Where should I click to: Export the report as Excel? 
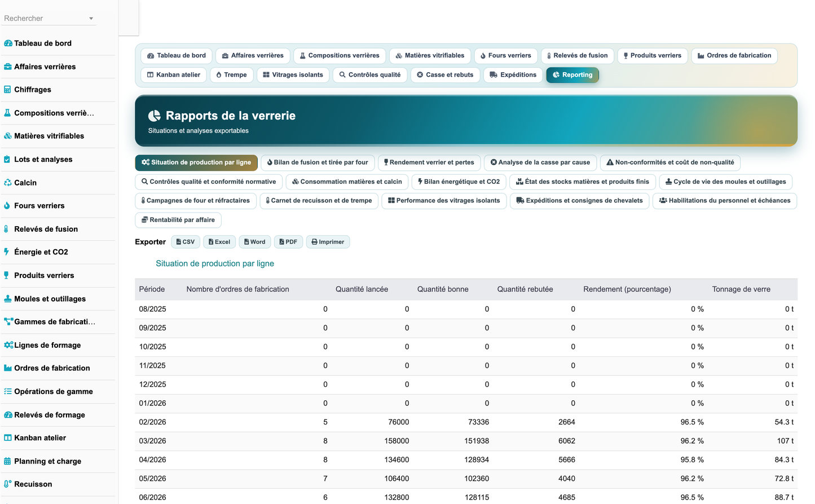pyautogui.click(x=219, y=242)
